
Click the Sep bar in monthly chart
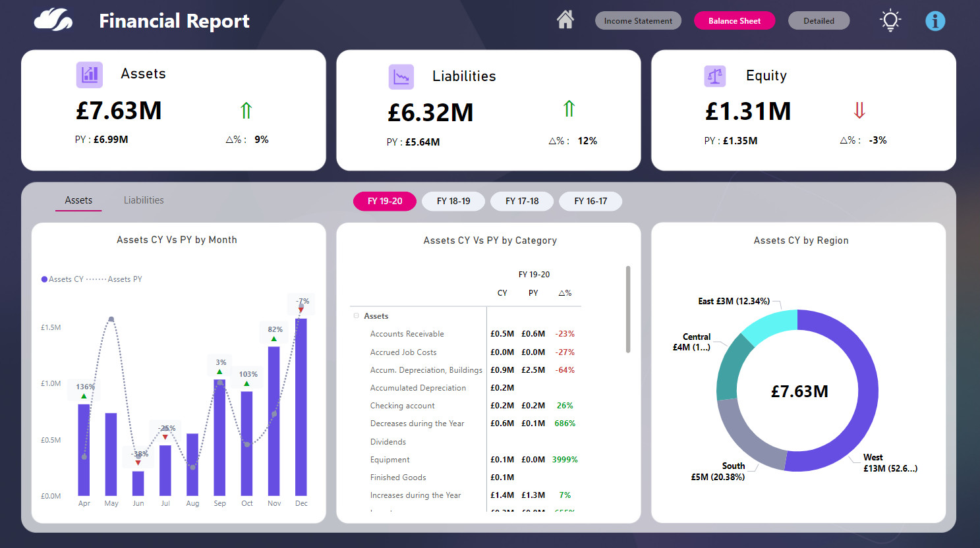pyautogui.click(x=219, y=438)
